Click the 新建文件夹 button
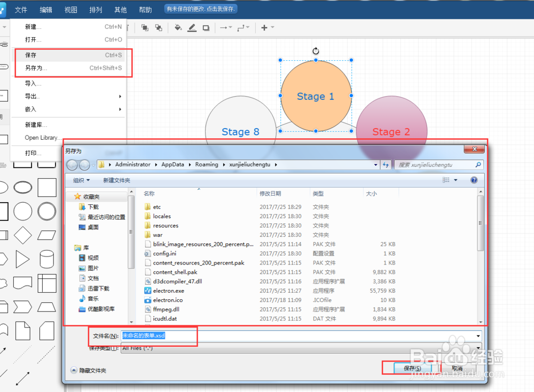Viewport: 534px width, 392px height. pyautogui.click(x=116, y=180)
